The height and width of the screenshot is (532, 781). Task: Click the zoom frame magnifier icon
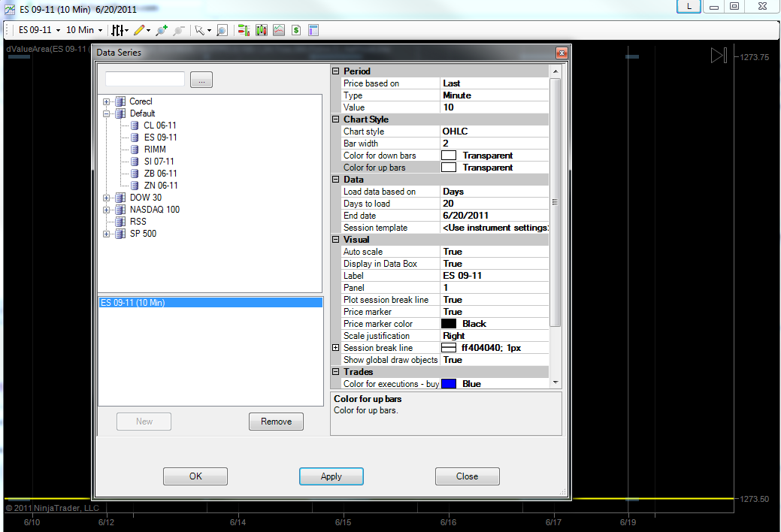[222, 30]
